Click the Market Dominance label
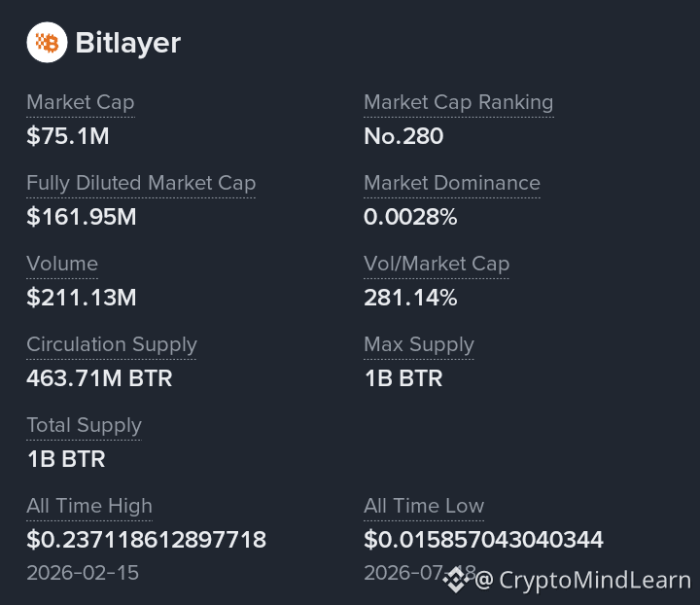Screen dimensions: 700x605 coord(452,183)
